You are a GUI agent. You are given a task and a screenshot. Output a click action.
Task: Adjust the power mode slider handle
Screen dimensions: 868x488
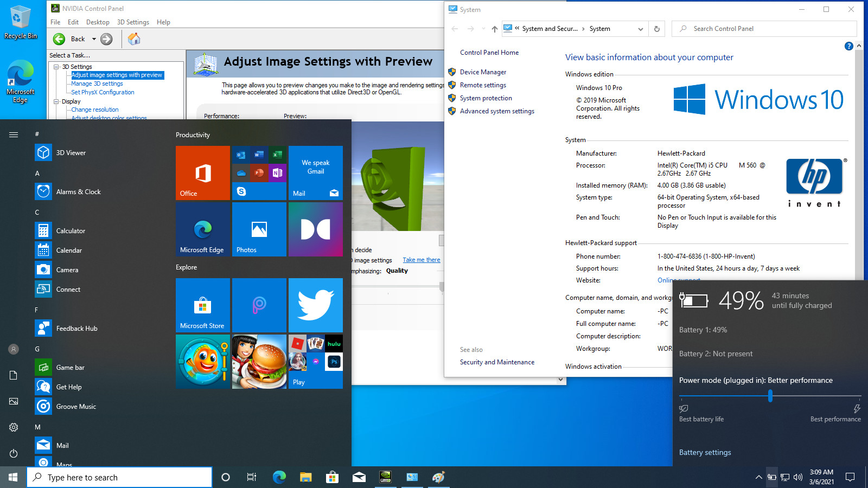point(770,396)
